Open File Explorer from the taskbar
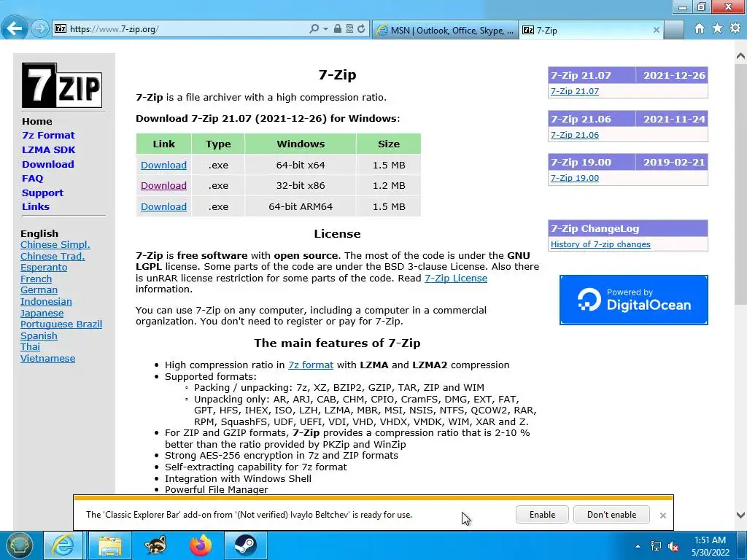 (x=110, y=545)
